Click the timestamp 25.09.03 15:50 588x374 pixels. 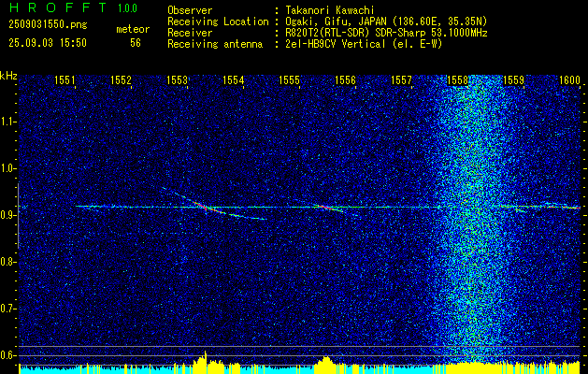tap(48, 43)
